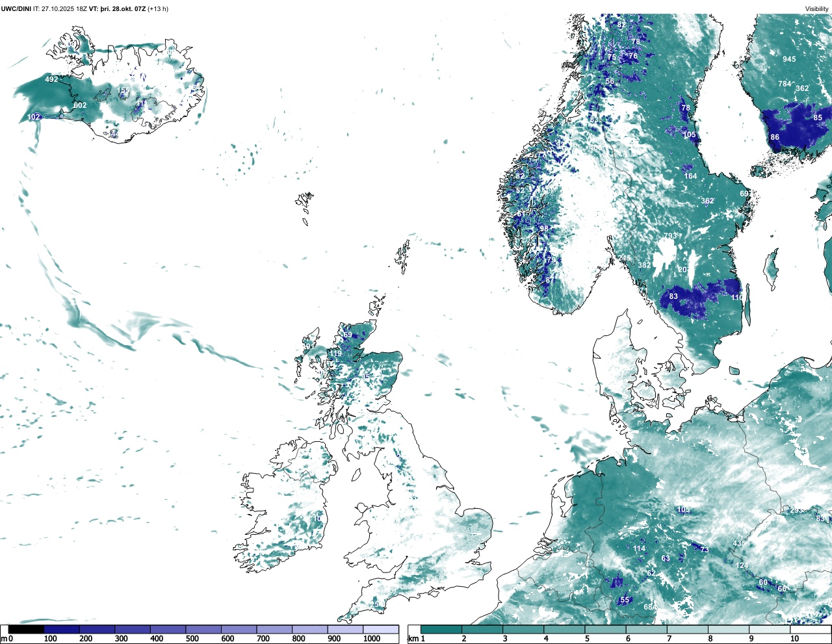Click the '59' value over northern Scotland
This screenshot has height=644, width=832.
(x=348, y=335)
